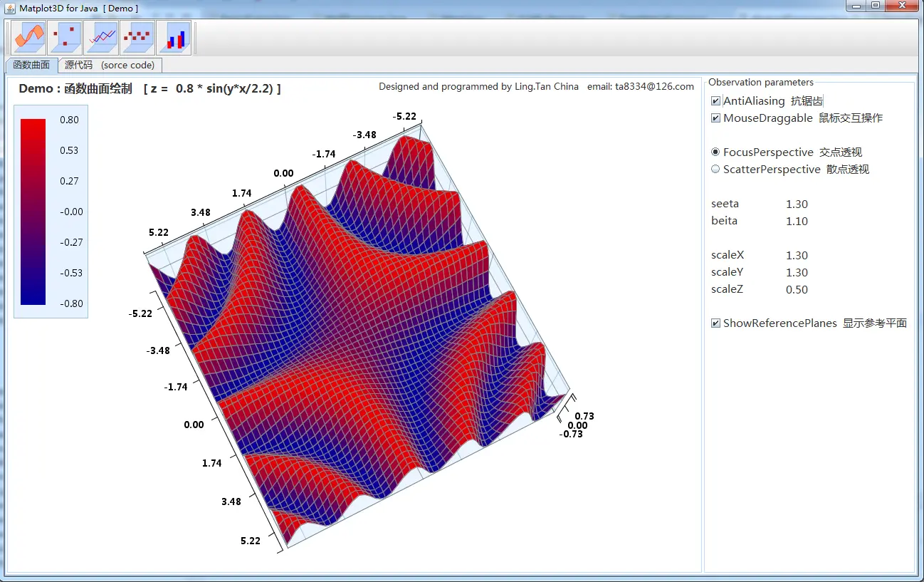Click the email ta8334@126.com text
This screenshot has height=582, width=924.
641,87
